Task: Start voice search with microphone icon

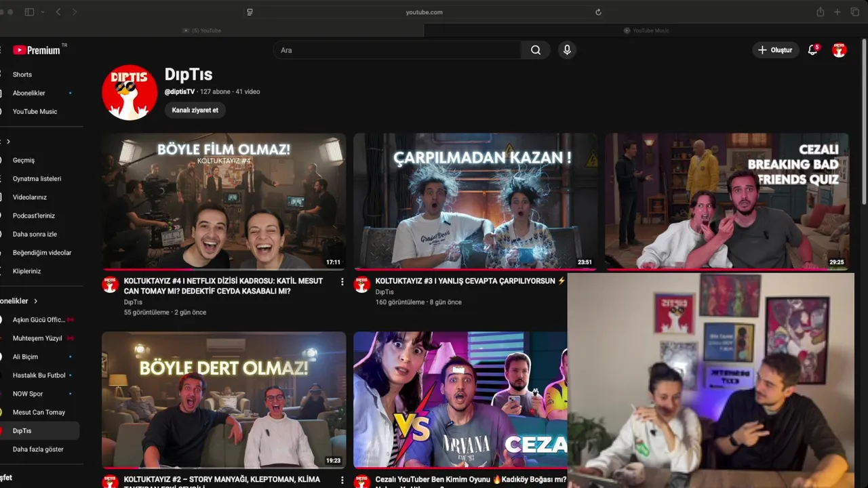Action: [567, 50]
